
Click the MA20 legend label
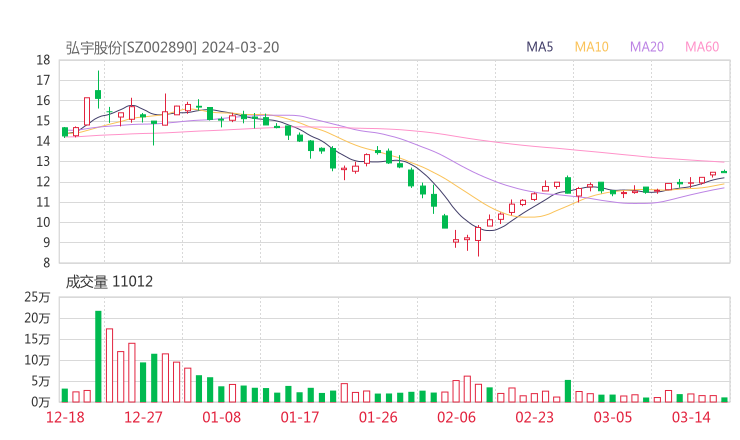coord(647,47)
